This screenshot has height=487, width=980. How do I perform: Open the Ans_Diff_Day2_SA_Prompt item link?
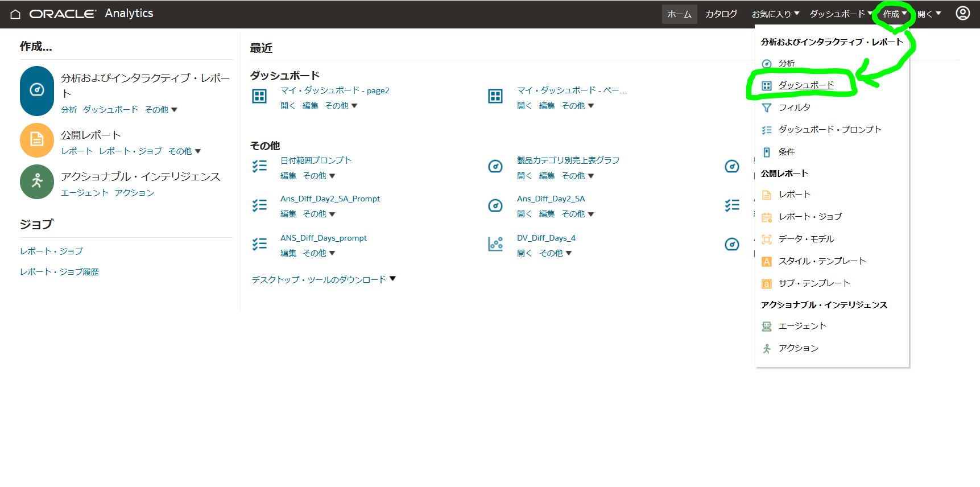(x=330, y=199)
